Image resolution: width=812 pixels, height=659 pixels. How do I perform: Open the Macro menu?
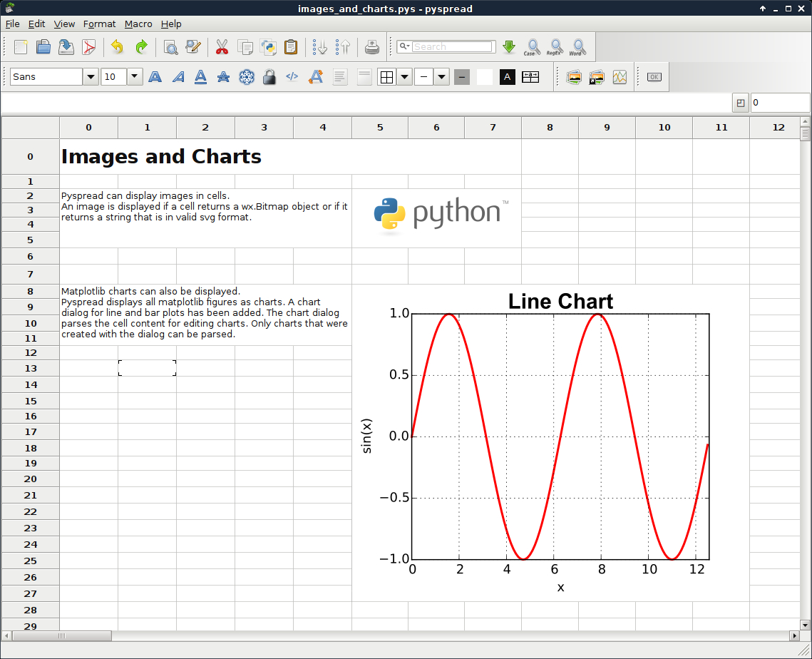coord(138,24)
